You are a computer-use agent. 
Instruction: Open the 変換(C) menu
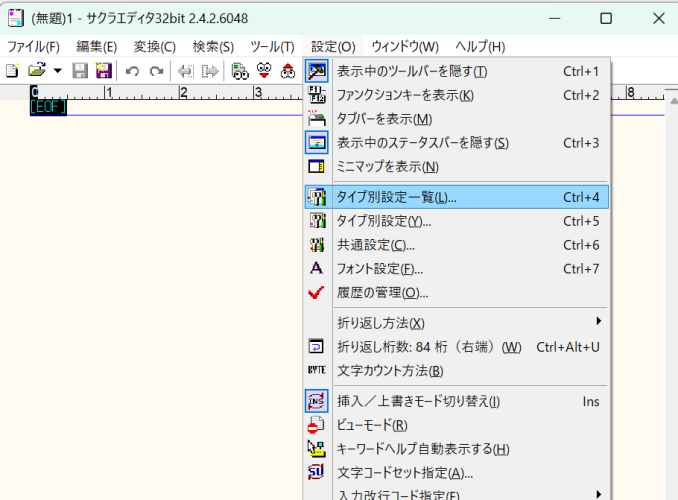click(x=154, y=46)
